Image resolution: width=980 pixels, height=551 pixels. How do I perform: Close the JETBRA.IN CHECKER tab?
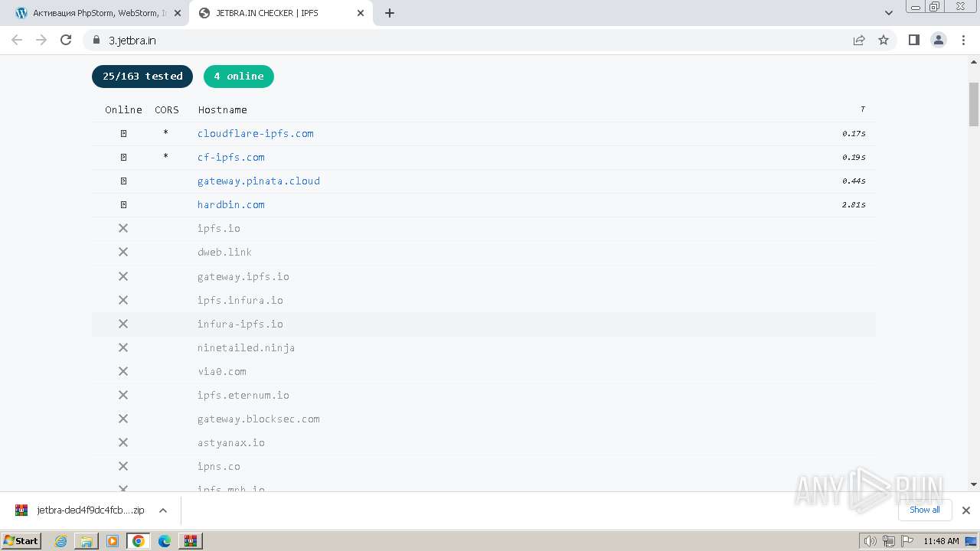pyautogui.click(x=361, y=13)
